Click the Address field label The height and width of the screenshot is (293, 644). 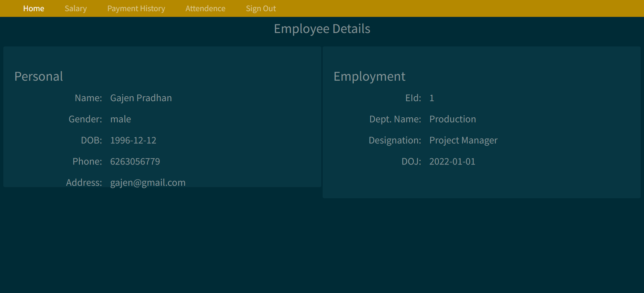point(84,183)
